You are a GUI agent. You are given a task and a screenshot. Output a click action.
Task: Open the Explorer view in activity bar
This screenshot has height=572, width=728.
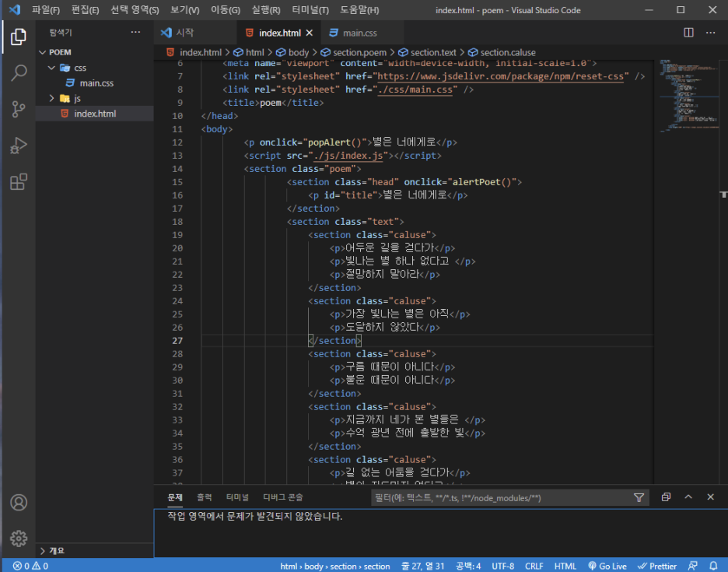click(19, 37)
